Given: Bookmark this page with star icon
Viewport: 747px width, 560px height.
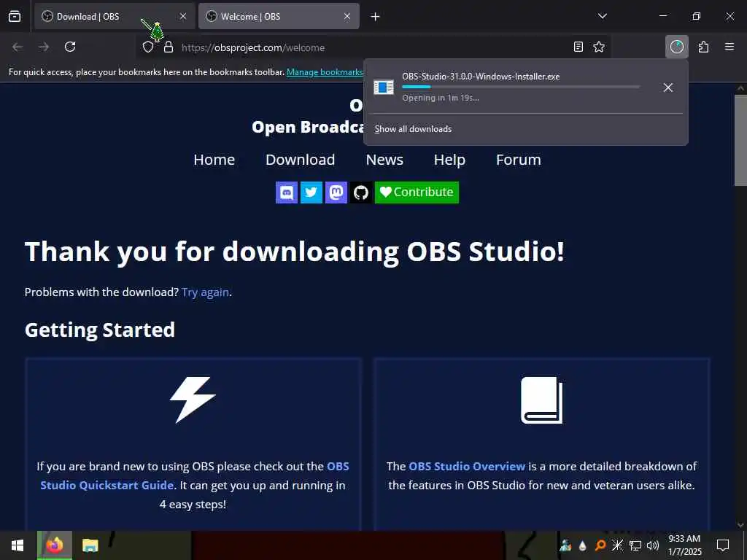Looking at the screenshot, I should [x=599, y=47].
